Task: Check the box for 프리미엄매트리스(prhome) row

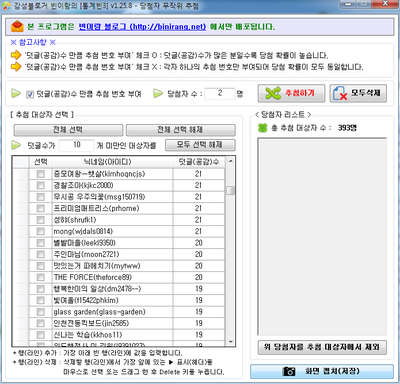Action: 40,209
